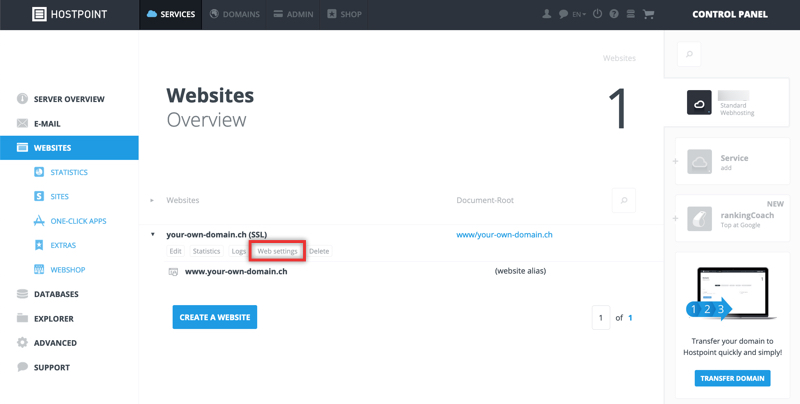This screenshot has width=800, height=404.
Task: Click the Service add card
Action: (x=733, y=162)
